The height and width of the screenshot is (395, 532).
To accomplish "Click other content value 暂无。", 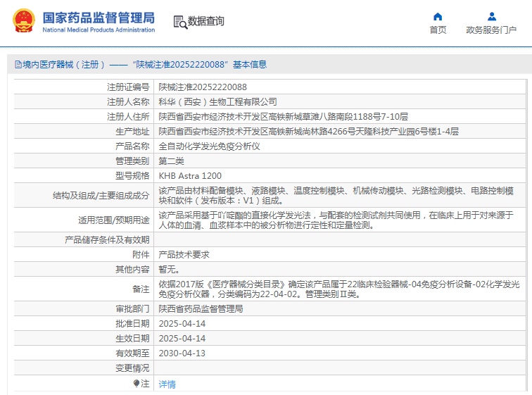I will click(169, 270).
